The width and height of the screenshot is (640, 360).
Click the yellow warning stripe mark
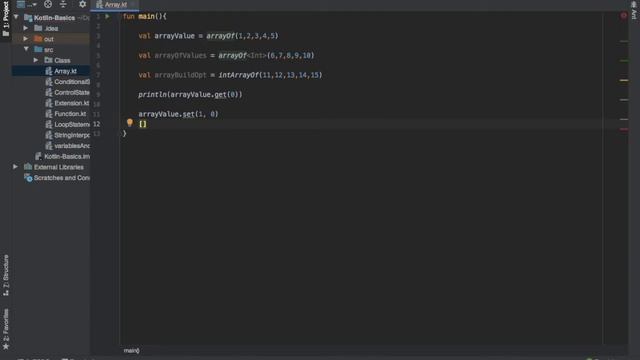pos(624,80)
